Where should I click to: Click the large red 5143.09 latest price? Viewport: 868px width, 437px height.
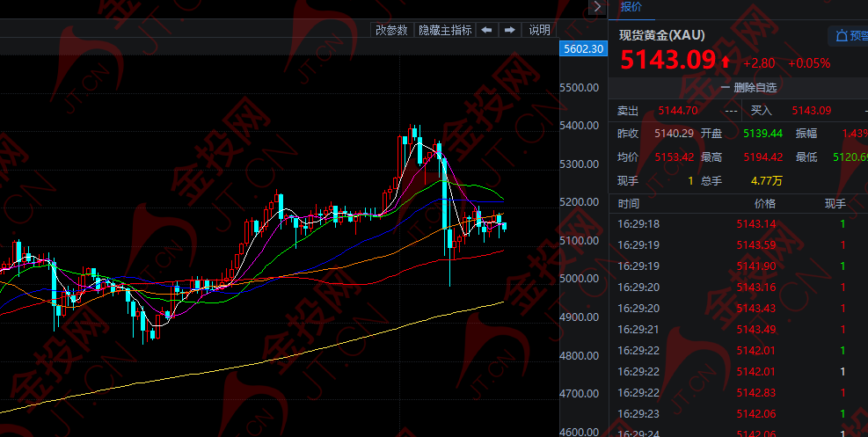coord(667,60)
